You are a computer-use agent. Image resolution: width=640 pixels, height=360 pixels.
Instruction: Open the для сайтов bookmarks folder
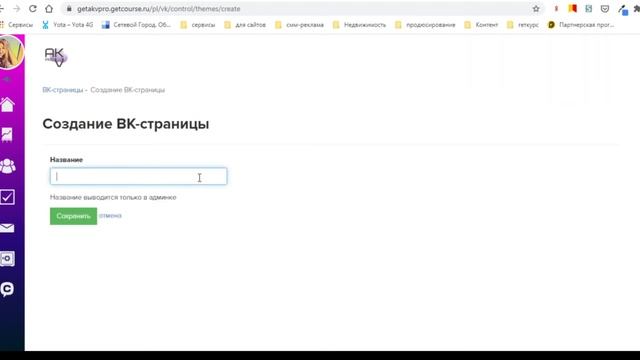tap(245, 25)
